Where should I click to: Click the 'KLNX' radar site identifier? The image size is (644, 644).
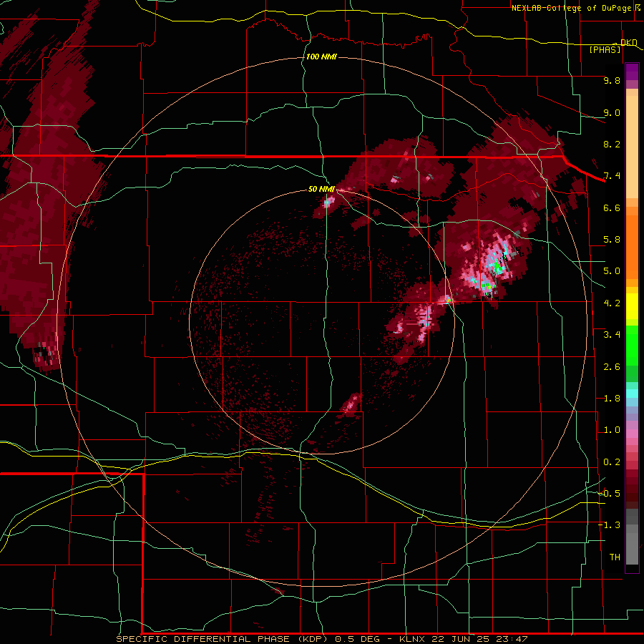412,639
